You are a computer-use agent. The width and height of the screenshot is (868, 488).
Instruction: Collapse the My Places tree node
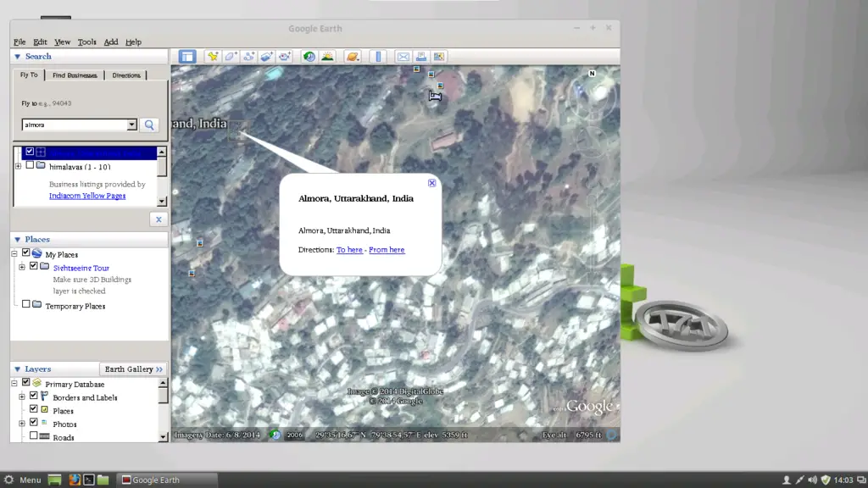coord(14,253)
